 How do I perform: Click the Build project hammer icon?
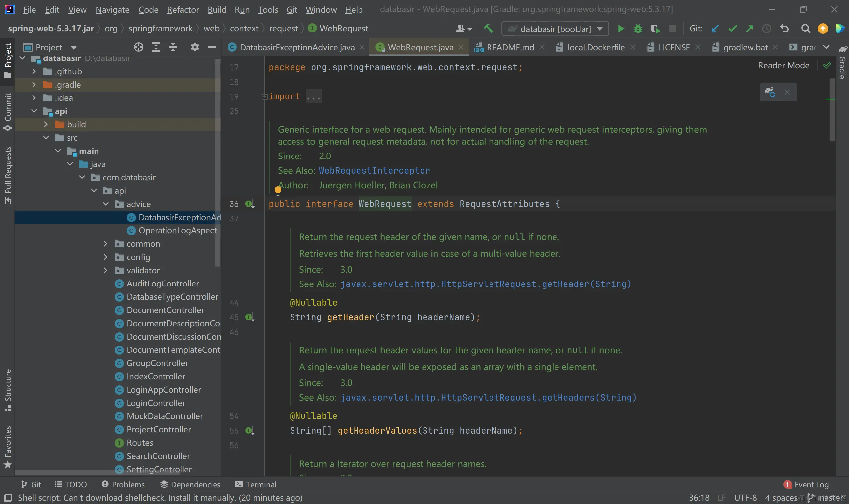(489, 29)
